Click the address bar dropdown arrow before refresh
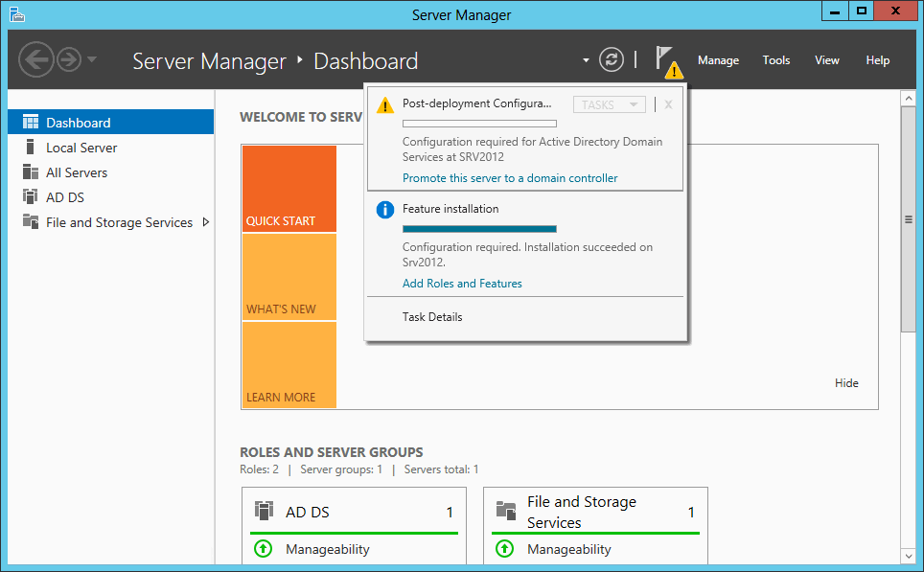Screen dimensions: 924x572 [x=586, y=60]
